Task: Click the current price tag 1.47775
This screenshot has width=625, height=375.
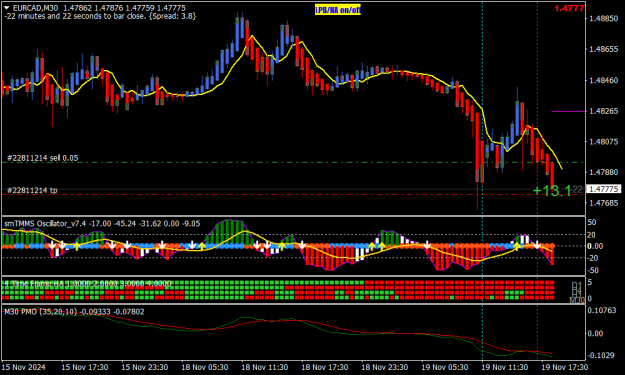Action: pyautogui.click(x=604, y=189)
